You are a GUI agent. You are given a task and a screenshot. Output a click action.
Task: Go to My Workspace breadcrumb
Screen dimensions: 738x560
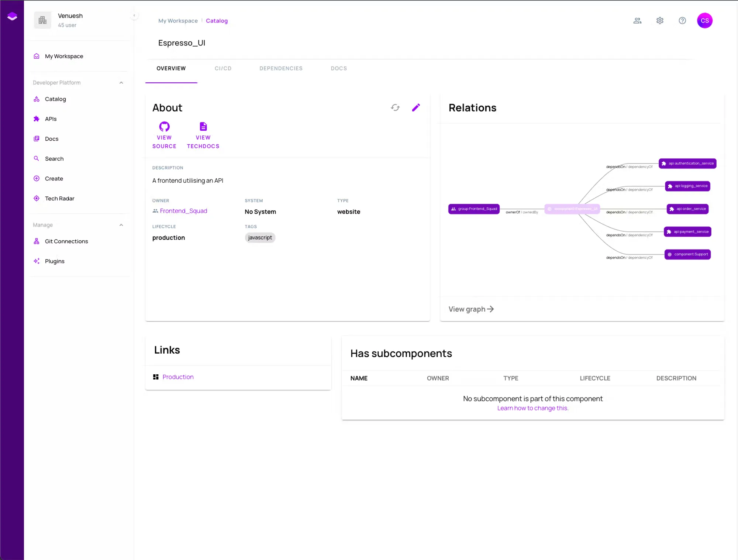pyautogui.click(x=178, y=21)
